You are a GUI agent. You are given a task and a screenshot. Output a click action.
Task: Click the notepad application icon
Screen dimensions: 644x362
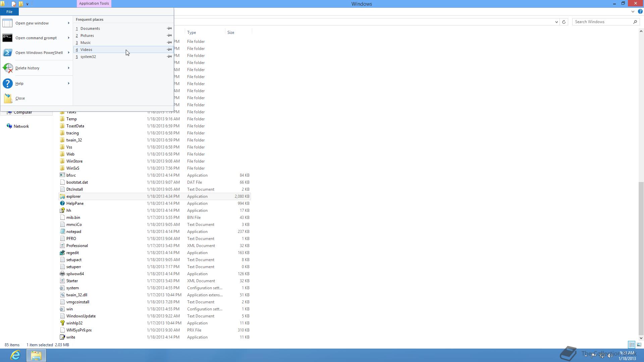[x=62, y=232]
